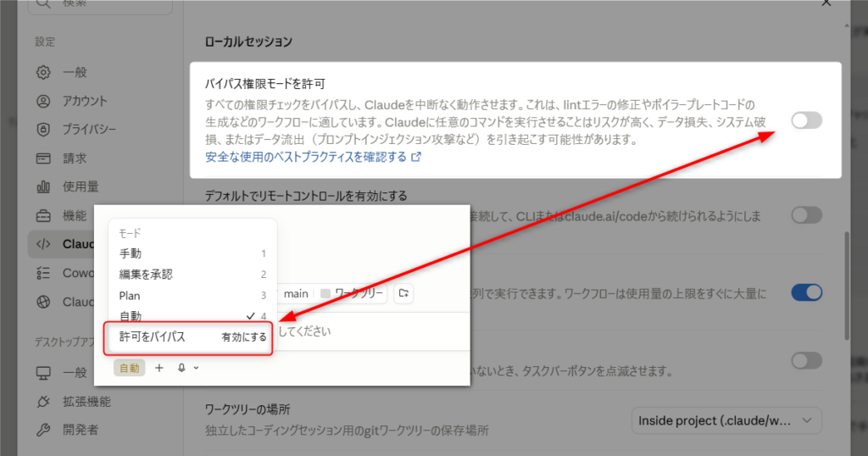Click the main branch button

point(296,294)
